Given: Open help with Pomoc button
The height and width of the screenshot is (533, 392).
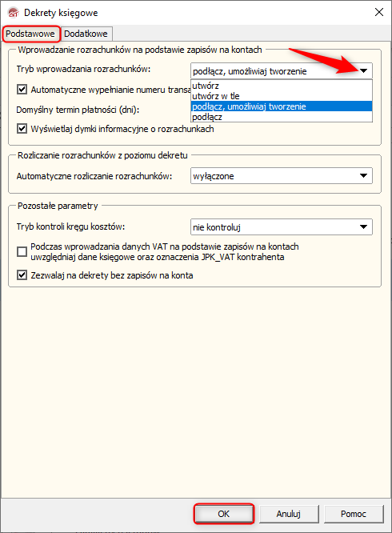Looking at the screenshot, I should point(354,514).
